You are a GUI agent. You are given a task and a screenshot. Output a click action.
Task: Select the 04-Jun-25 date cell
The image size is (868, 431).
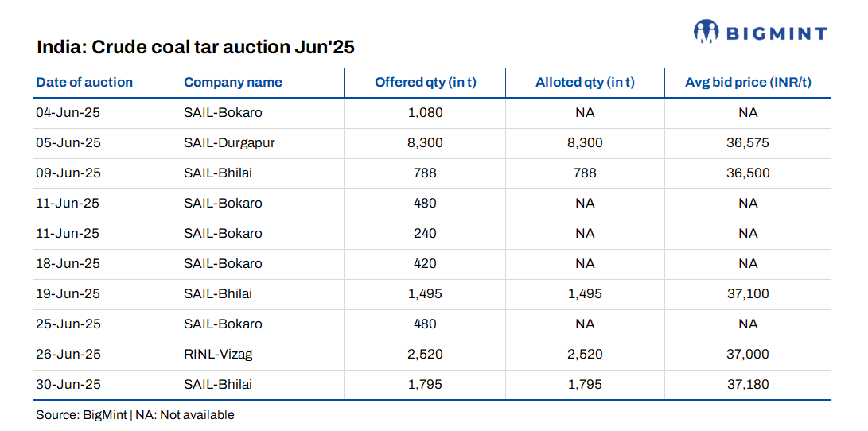(68, 112)
